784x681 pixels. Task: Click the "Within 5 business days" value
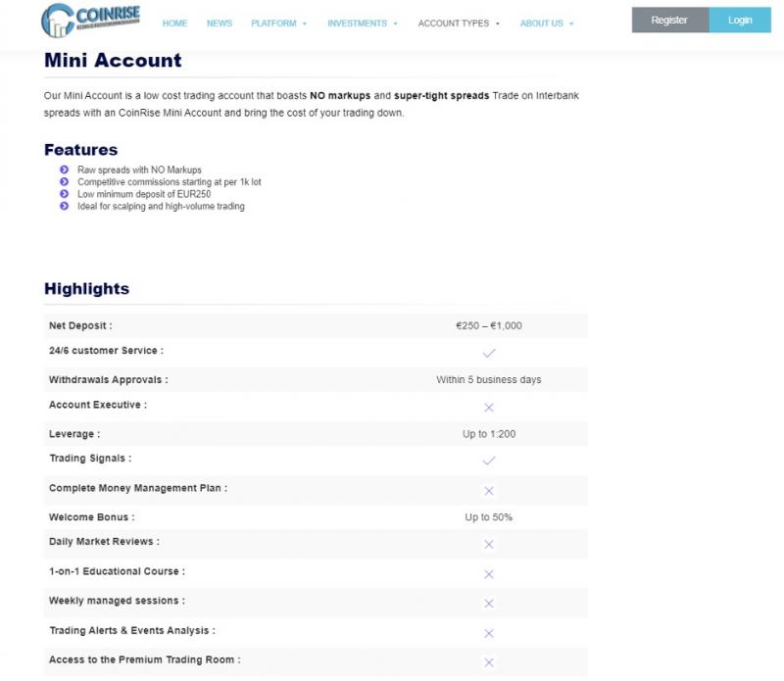[488, 379]
